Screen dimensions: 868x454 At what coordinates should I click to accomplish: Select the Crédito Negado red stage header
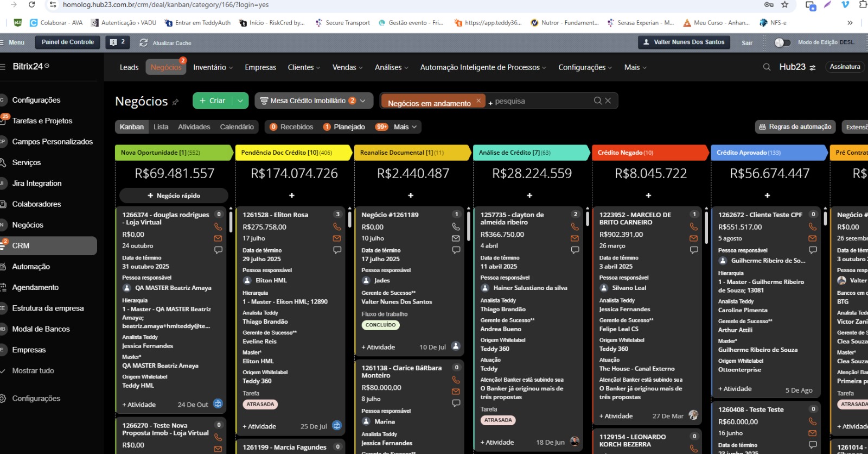click(x=649, y=153)
